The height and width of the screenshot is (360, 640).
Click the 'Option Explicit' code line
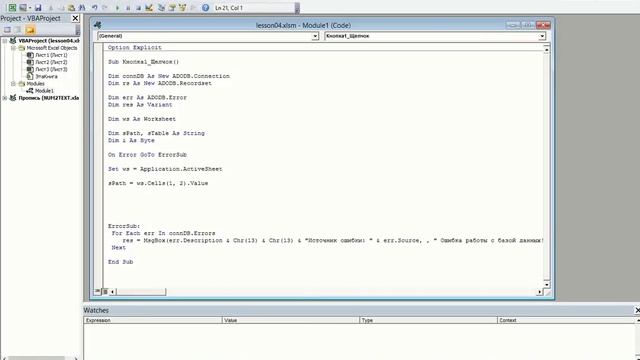pos(135,48)
